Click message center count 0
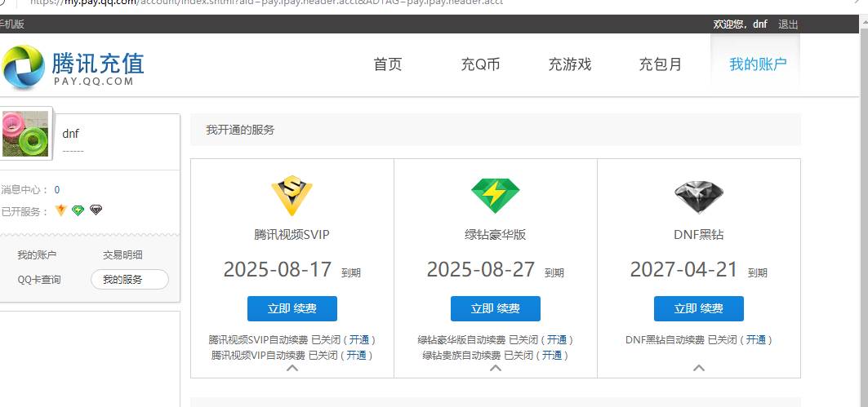This screenshot has height=407, width=868. pos(57,190)
